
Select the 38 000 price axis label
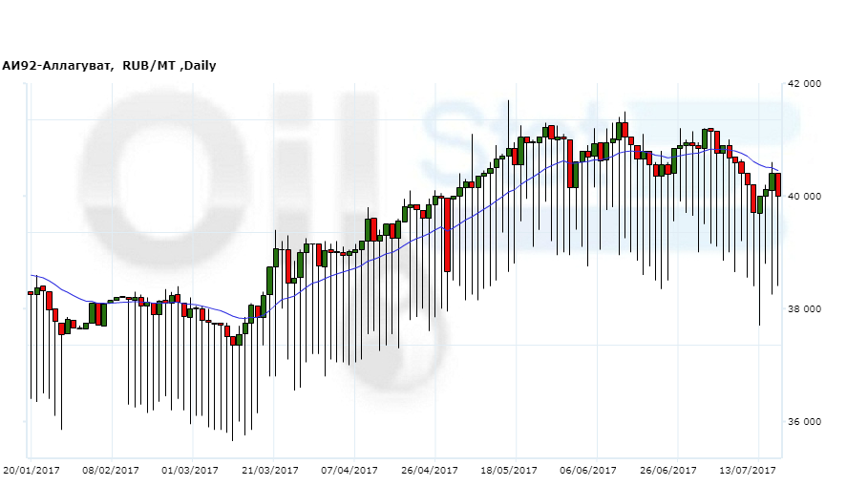point(804,309)
